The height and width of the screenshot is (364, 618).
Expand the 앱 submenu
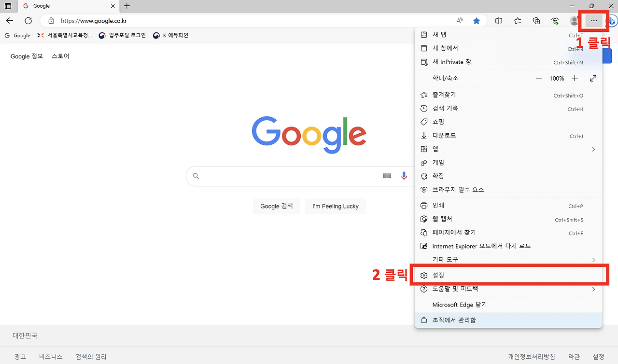pos(508,149)
